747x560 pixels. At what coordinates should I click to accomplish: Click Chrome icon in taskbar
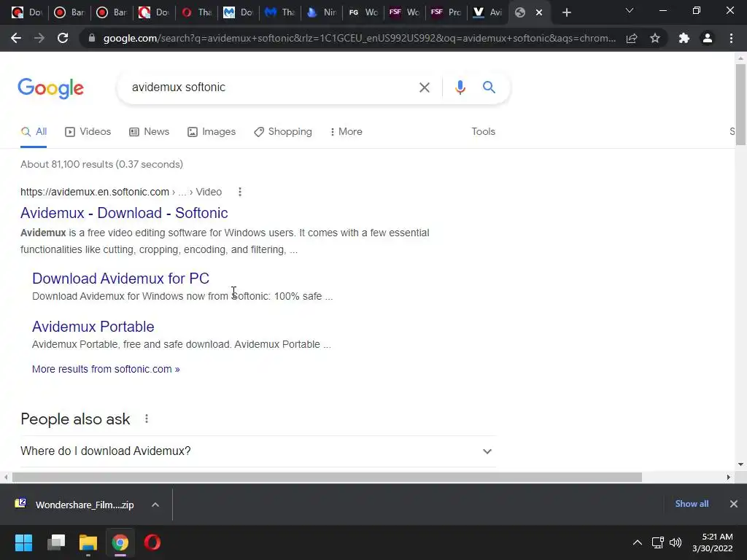click(x=120, y=542)
